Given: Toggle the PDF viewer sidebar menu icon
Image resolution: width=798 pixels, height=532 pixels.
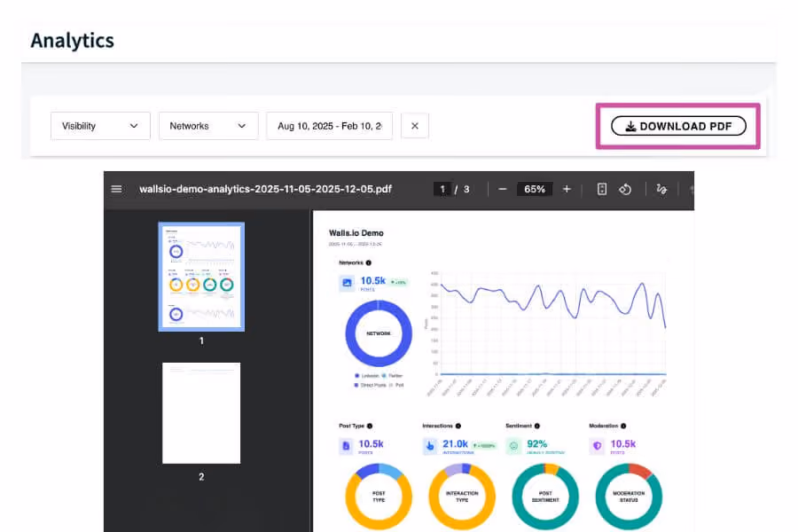Looking at the screenshot, I should click(x=116, y=190).
